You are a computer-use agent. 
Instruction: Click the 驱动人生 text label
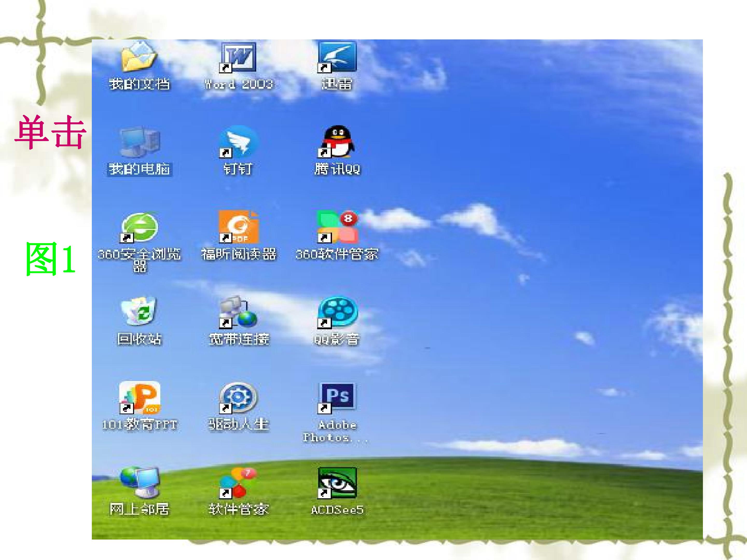coord(238,424)
